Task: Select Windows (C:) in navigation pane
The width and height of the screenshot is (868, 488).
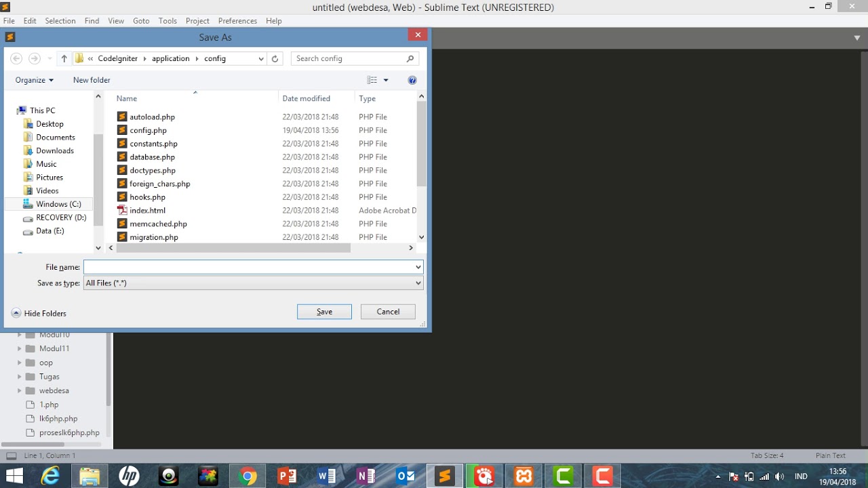Action: coord(58,204)
